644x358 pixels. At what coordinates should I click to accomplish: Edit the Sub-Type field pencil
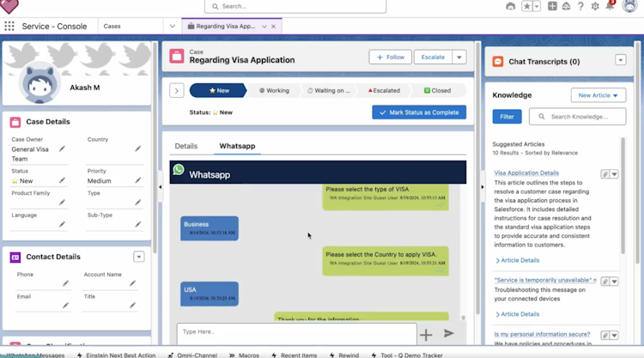[138, 224]
